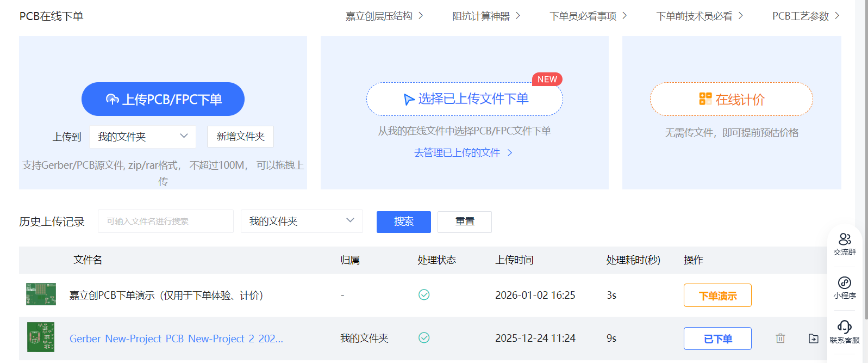The image size is (868, 363).
Task: Move the Gerber New-Project file using the folder-arrow icon
Action: pos(813,338)
